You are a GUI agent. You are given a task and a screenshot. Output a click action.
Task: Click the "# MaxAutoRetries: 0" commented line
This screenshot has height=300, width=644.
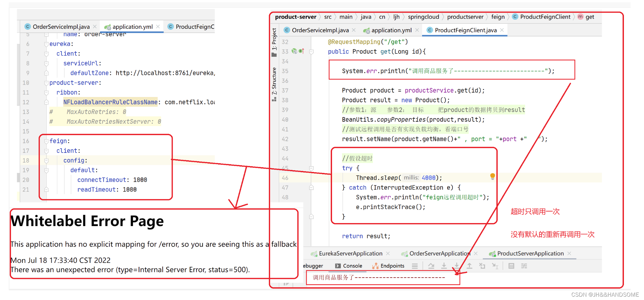coord(88,112)
